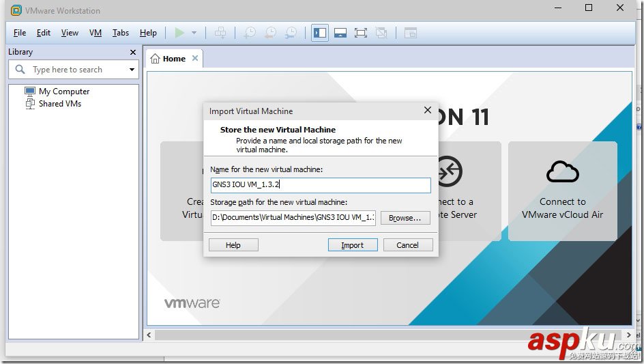Click the horizontal scrollbar left arrow

149,335
